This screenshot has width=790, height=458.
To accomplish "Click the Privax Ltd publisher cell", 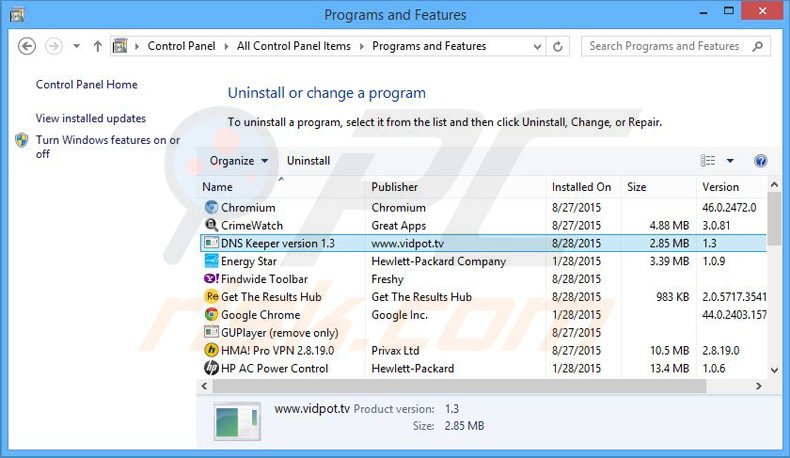I will click(x=396, y=351).
